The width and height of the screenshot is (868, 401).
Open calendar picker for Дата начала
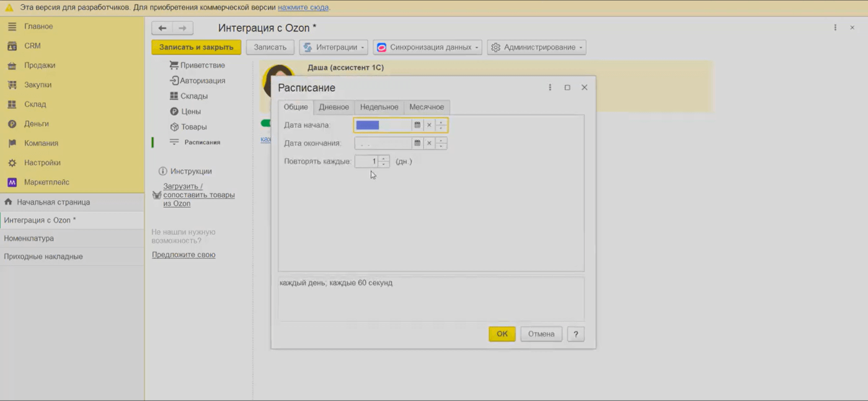pos(417,125)
